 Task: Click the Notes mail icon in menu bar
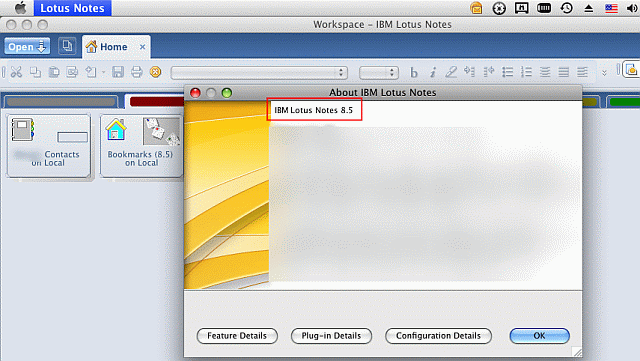[476, 8]
